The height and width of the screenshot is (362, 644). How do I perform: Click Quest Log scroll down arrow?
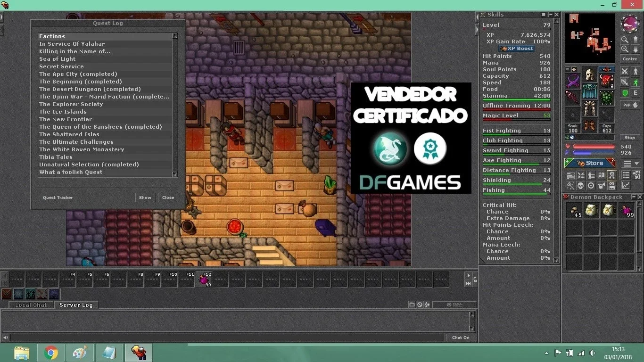[x=175, y=174]
